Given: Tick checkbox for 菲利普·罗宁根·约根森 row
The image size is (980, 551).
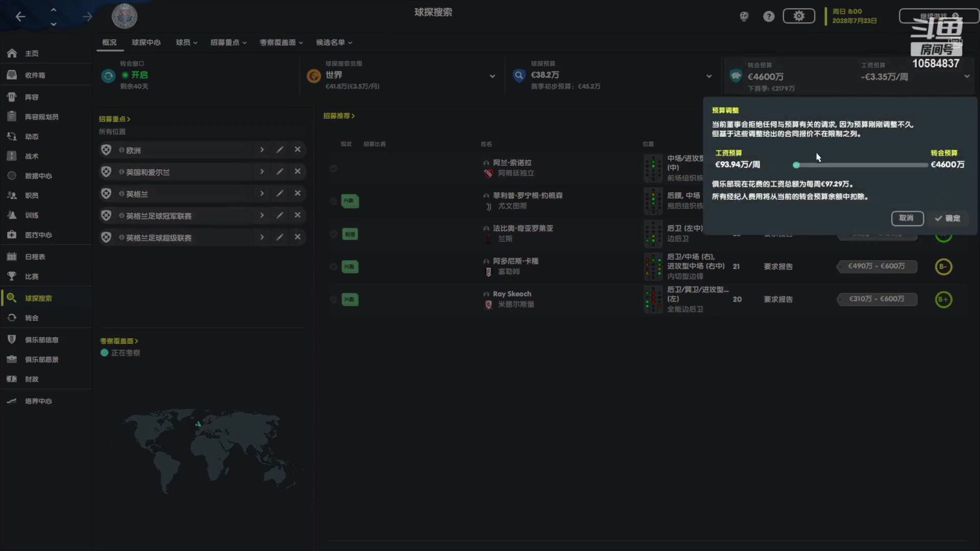Looking at the screenshot, I should [333, 201].
